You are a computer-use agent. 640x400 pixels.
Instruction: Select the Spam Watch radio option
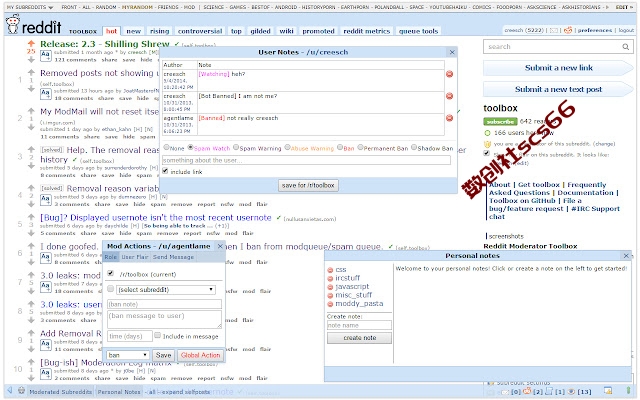click(x=190, y=147)
